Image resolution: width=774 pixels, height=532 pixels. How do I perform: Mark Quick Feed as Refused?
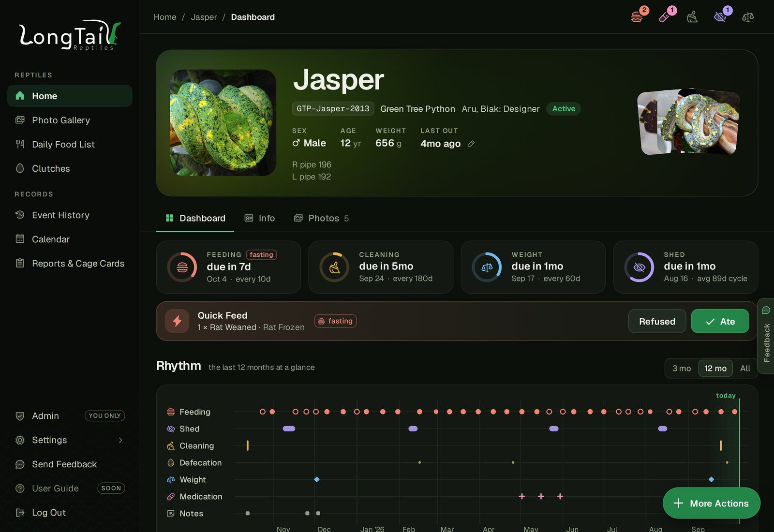click(657, 321)
